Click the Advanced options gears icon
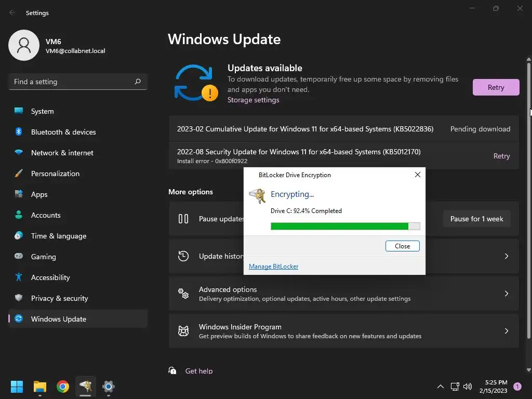This screenshot has height=399, width=532. point(183,294)
